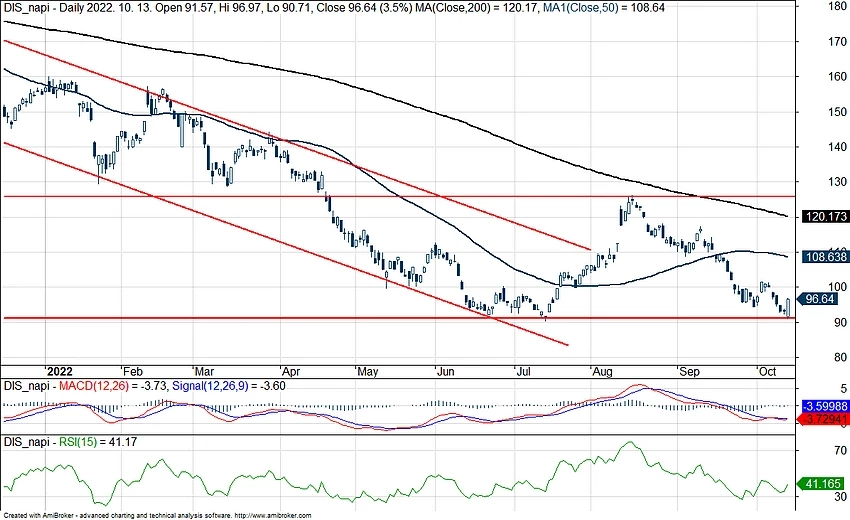This screenshot has height=520, width=850.
Task: Click the RSI(15) = 41.17 legend
Action: 98,442
